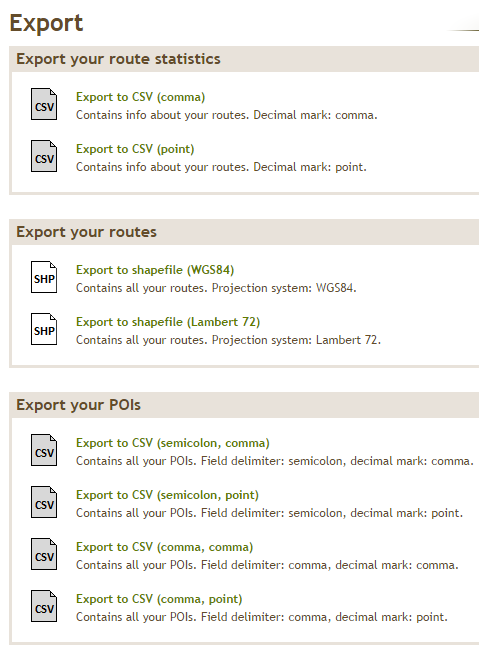Select Export to CSV (comma, point) link
The height and width of the screenshot is (656, 479).
pos(159,599)
